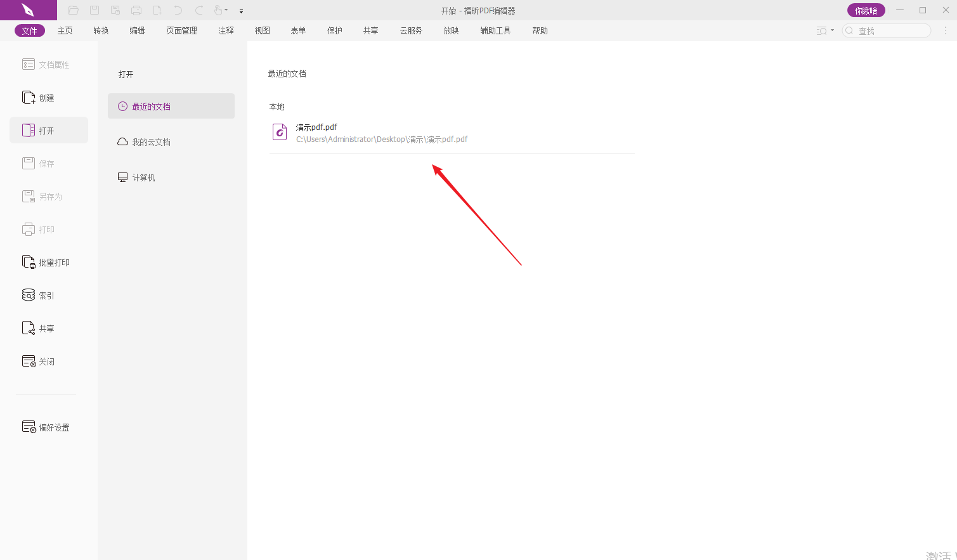The height and width of the screenshot is (560, 957).
Task: Expand the advanced search dropdown
Action: 832,30
